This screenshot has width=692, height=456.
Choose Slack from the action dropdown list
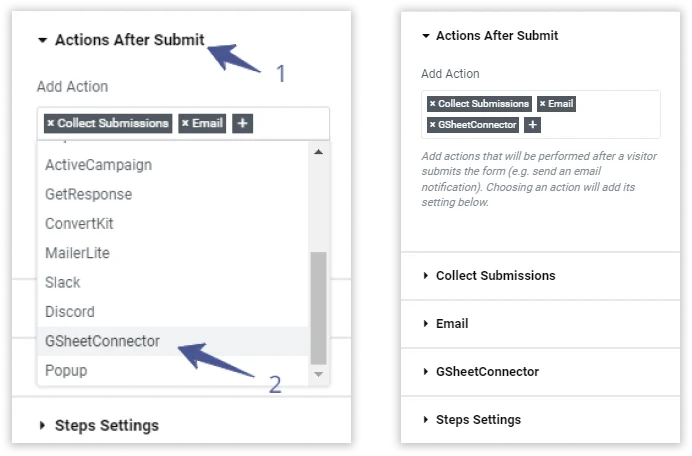(63, 282)
